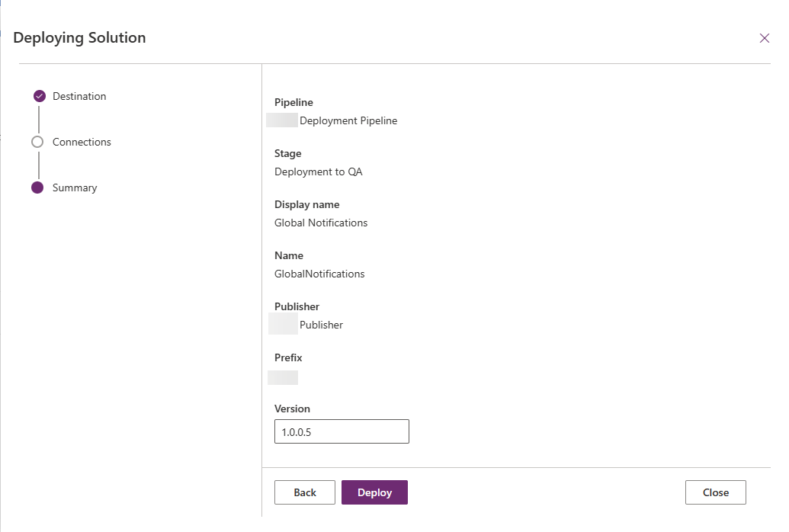Click the Connections step circle icon

37,142
